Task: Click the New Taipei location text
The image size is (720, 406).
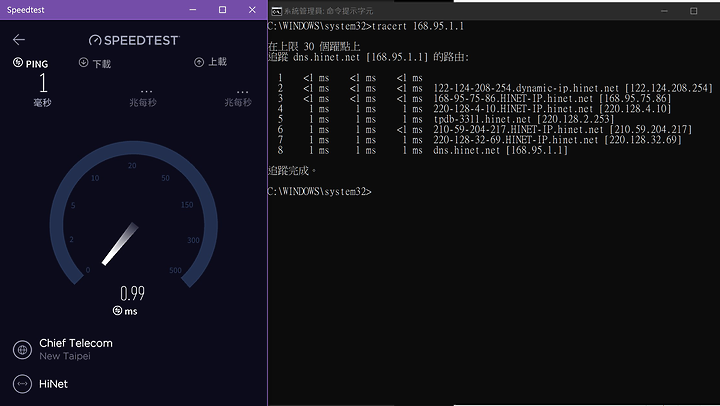Action: [x=65, y=356]
